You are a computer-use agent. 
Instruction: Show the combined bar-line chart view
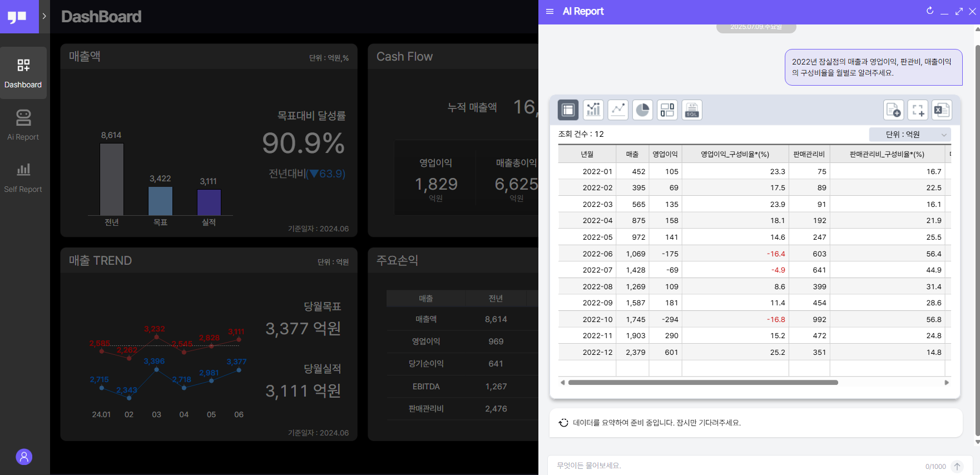[x=593, y=110]
